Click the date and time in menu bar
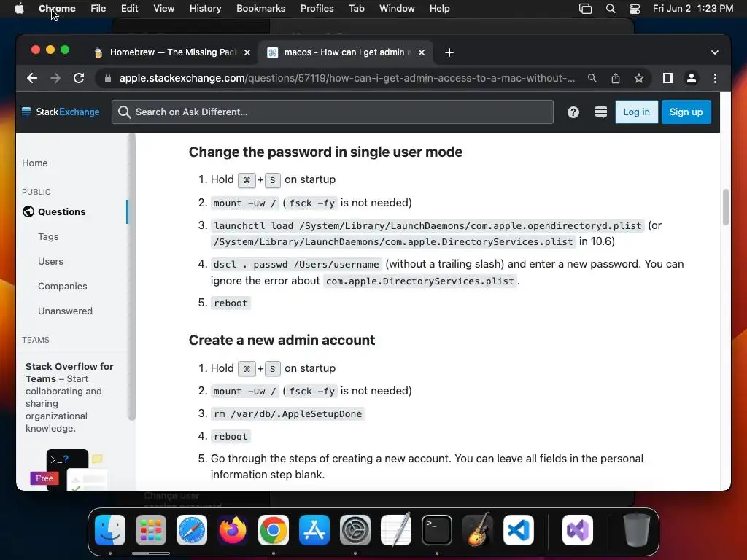This screenshot has width=747, height=560. [693, 9]
